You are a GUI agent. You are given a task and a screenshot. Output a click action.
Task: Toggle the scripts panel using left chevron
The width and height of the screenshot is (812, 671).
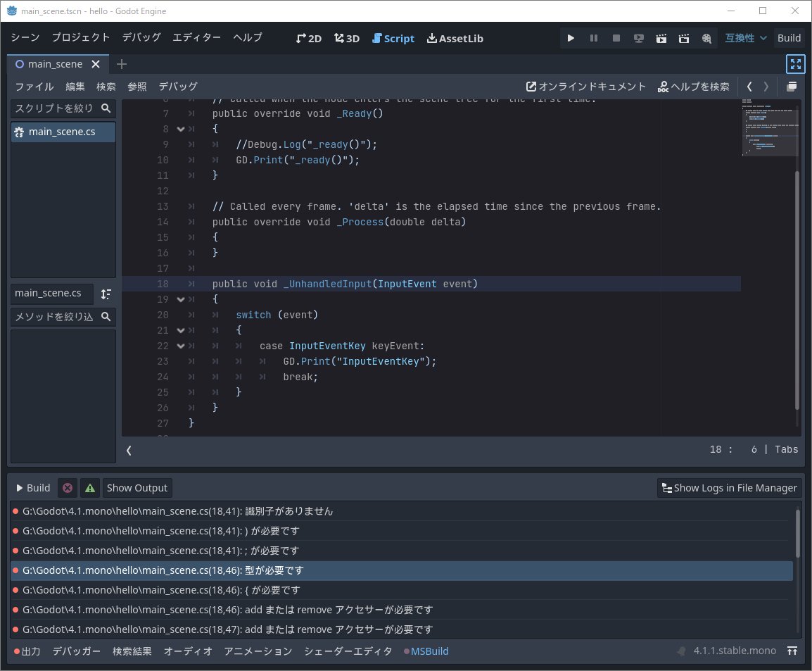click(129, 450)
